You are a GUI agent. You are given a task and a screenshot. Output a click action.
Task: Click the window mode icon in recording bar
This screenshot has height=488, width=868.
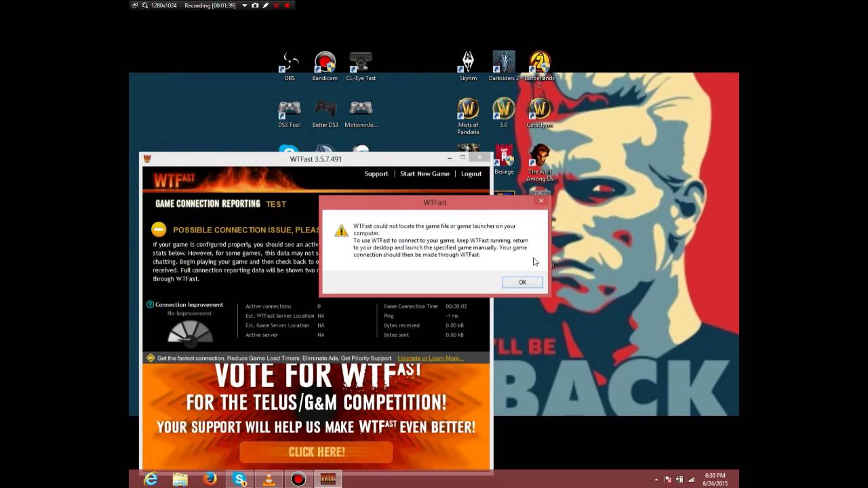(135, 5)
